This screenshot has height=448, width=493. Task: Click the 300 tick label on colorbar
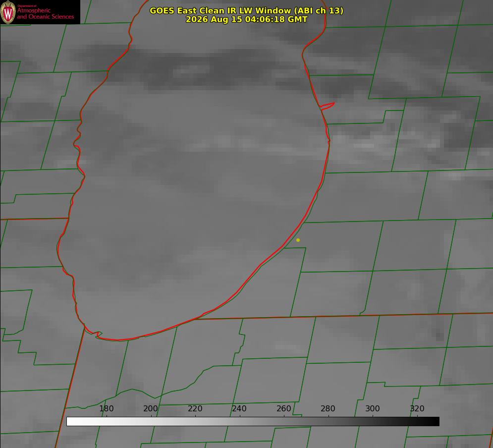coord(372,408)
